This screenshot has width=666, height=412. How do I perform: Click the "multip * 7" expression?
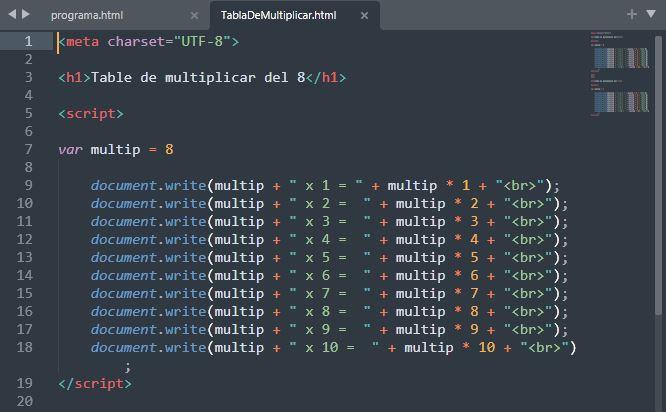coord(437,293)
